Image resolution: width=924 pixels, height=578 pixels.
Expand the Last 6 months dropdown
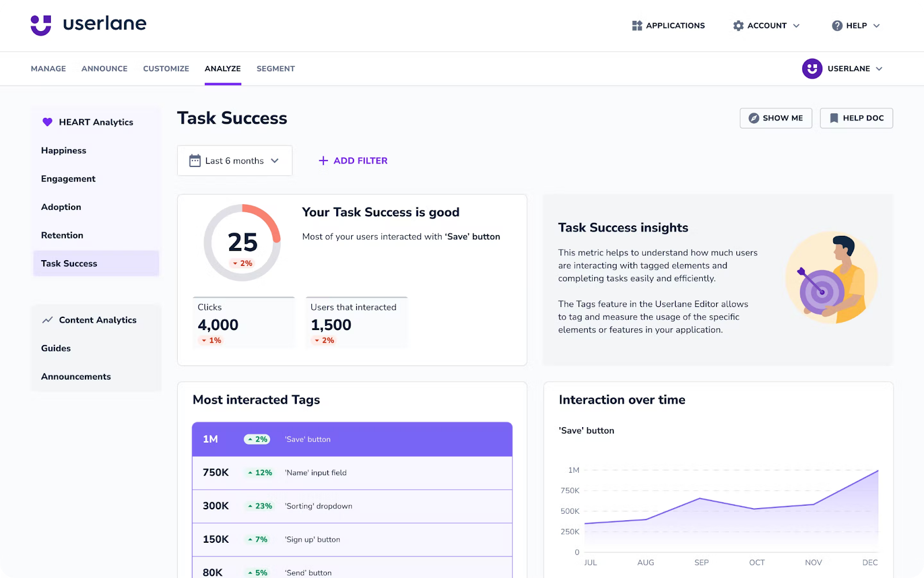coord(234,161)
